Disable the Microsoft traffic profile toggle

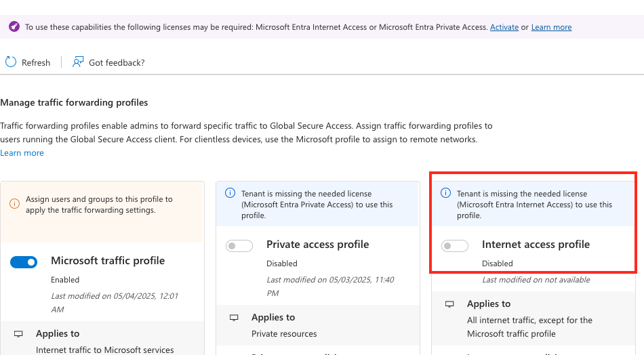(24, 262)
